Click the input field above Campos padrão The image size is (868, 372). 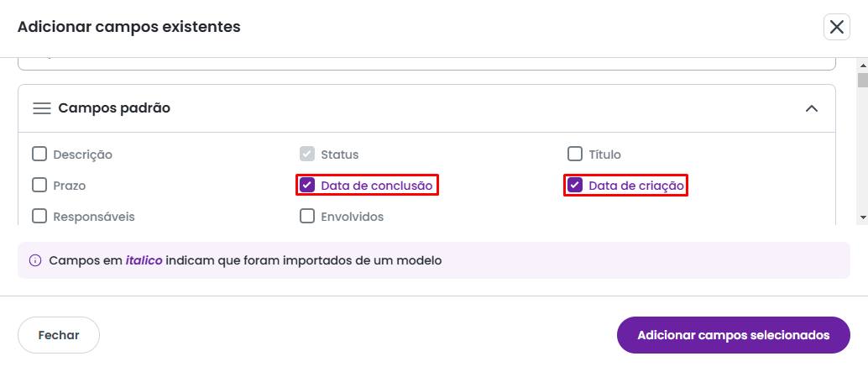pos(426,62)
